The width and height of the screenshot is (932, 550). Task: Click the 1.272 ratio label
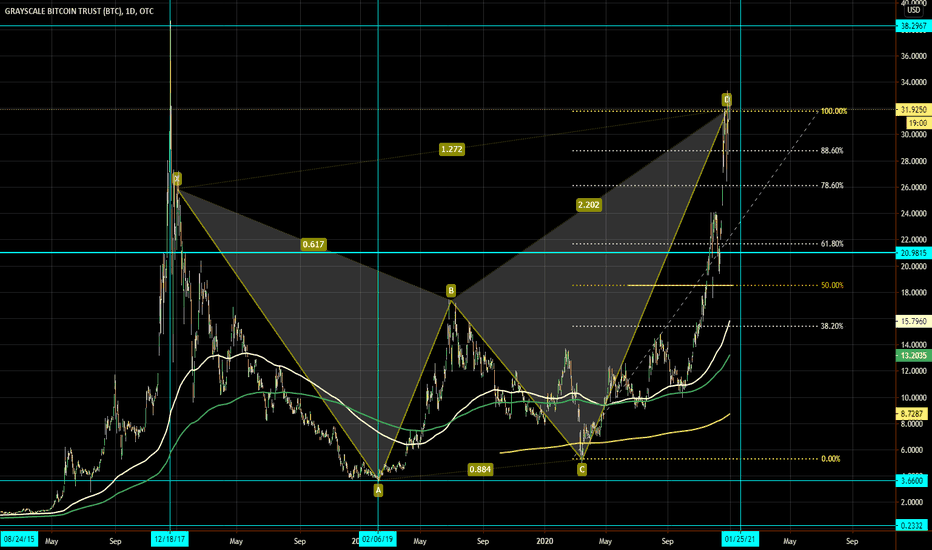pyautogui.click(x=452, y=149)
